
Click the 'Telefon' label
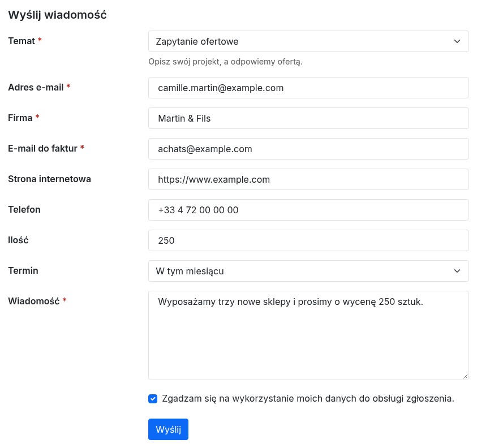pos(24,209)
